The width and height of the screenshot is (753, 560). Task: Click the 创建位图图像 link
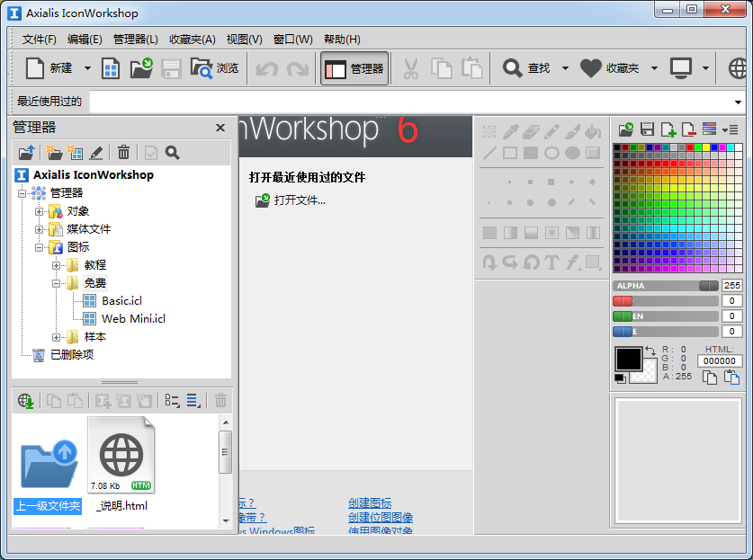pos(381,517)
